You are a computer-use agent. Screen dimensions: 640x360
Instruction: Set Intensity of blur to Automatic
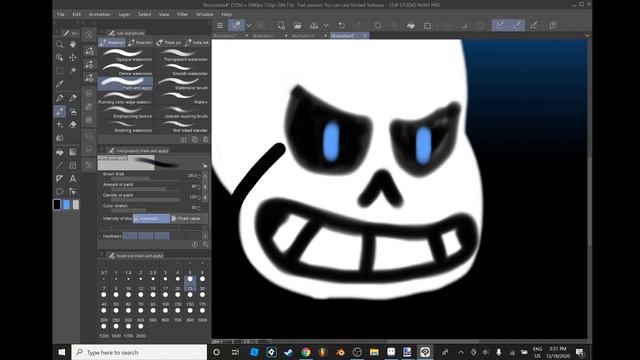pos(151,218)
